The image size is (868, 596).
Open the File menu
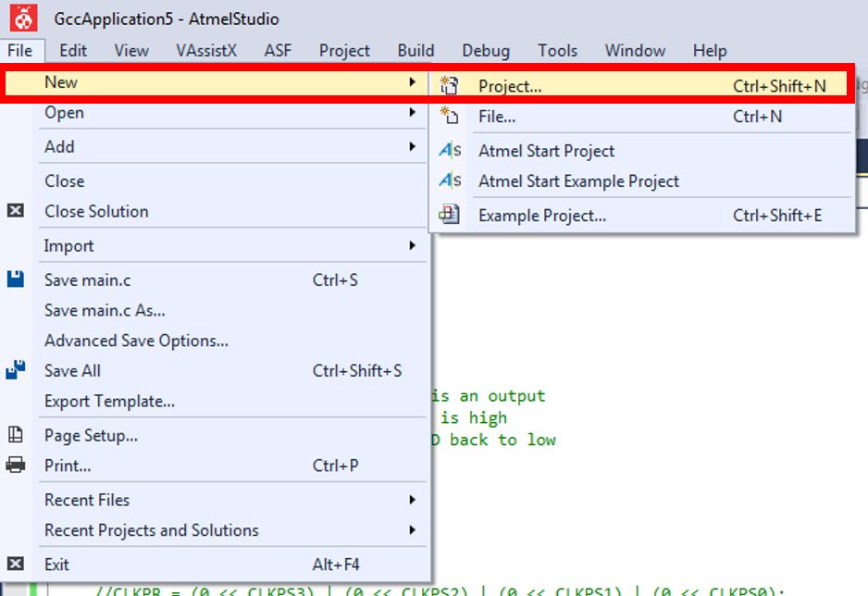20,50
